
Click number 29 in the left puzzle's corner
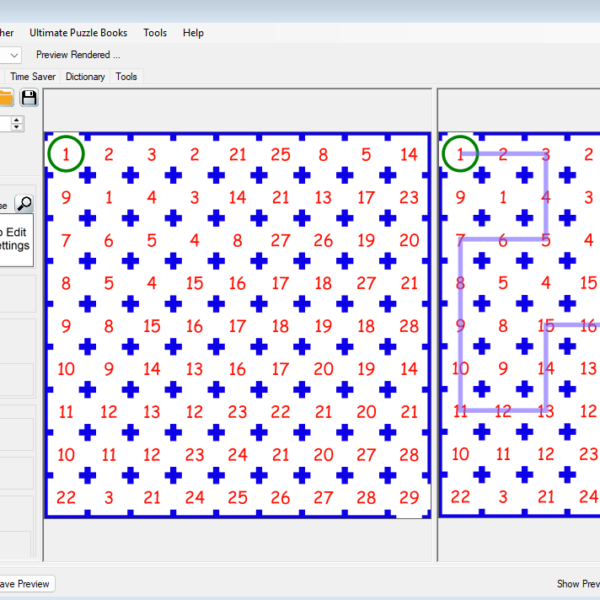click(409, 497)
